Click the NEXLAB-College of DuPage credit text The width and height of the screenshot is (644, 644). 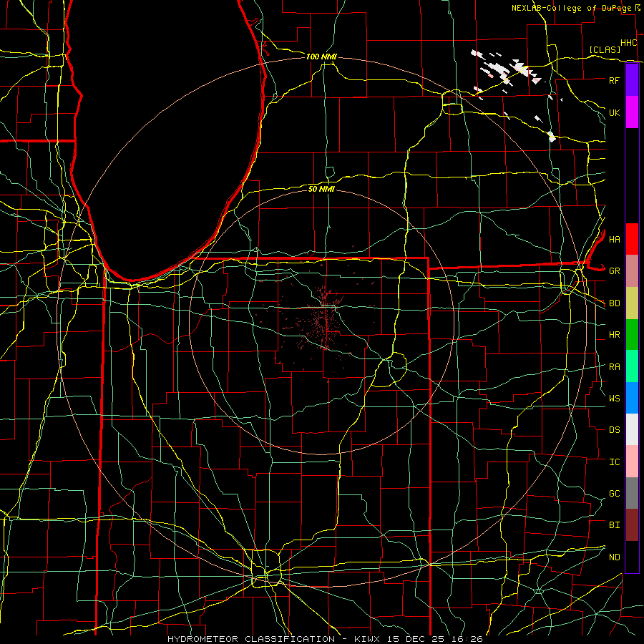coord(572,8)
